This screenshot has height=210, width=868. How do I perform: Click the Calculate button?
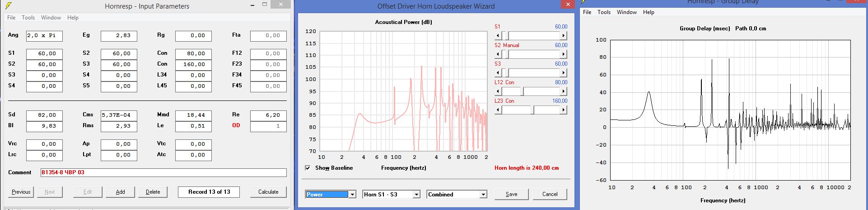pyautogui.click(x=268, y=192)
